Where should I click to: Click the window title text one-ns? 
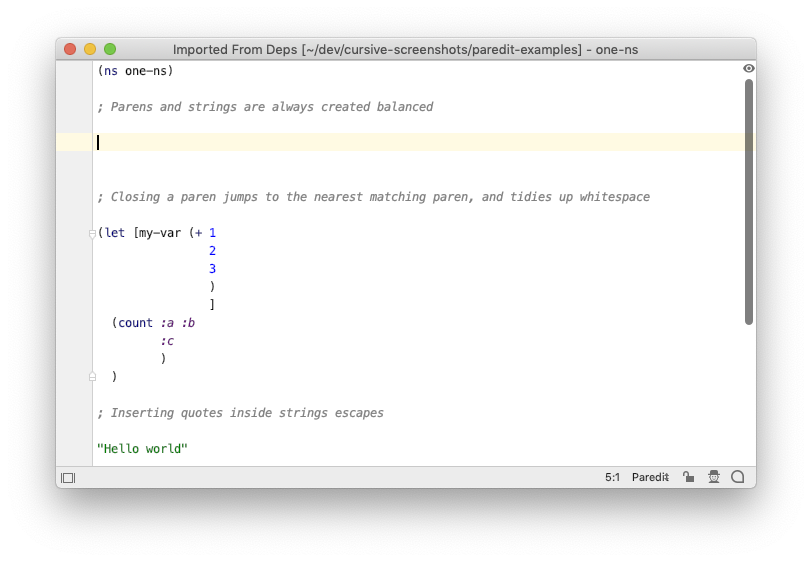coord(616,50)
